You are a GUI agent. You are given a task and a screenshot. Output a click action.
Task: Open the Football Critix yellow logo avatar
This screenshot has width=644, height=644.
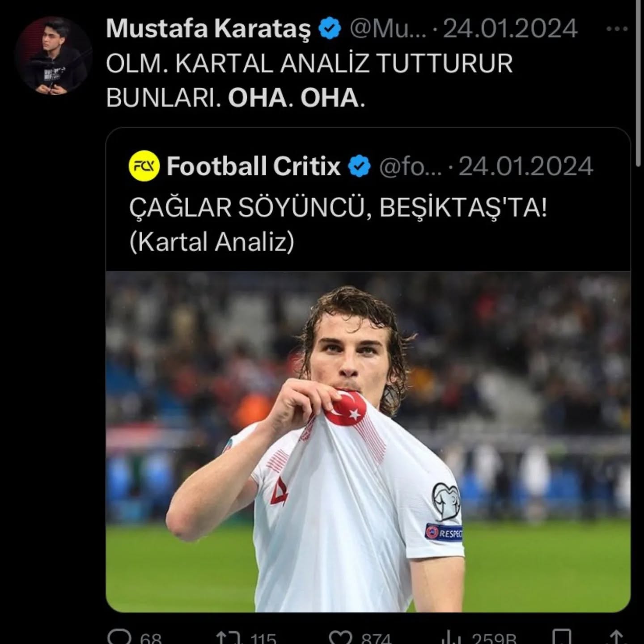click(x=144, y=166)
